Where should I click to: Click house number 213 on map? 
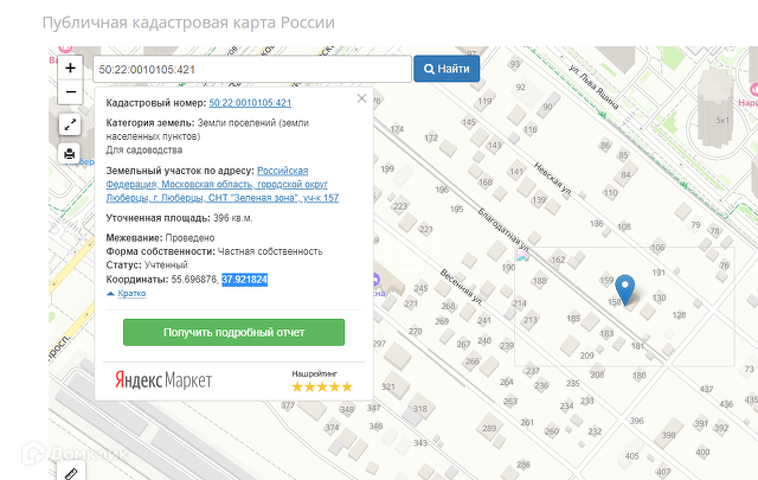click(x=530, y=320)
